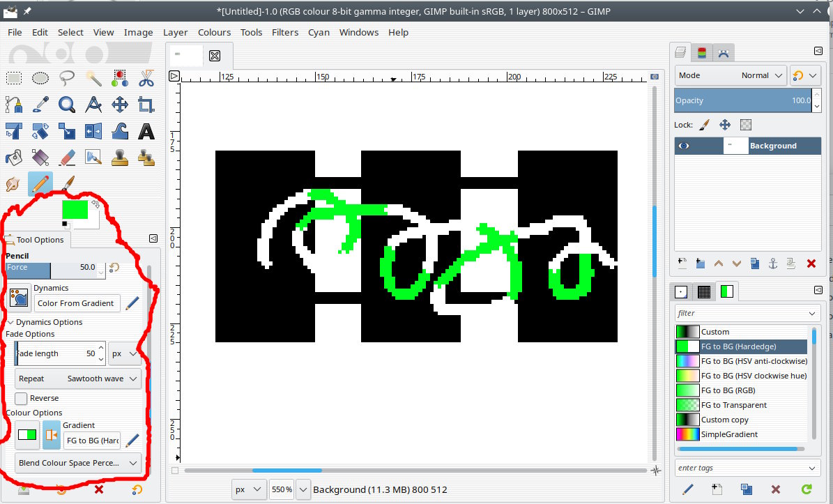Switch to the Brushes tab

point(682,291)
